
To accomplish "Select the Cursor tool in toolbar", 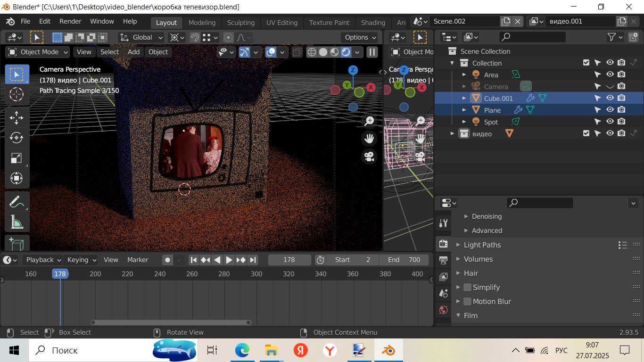I will tap(17, 95).
